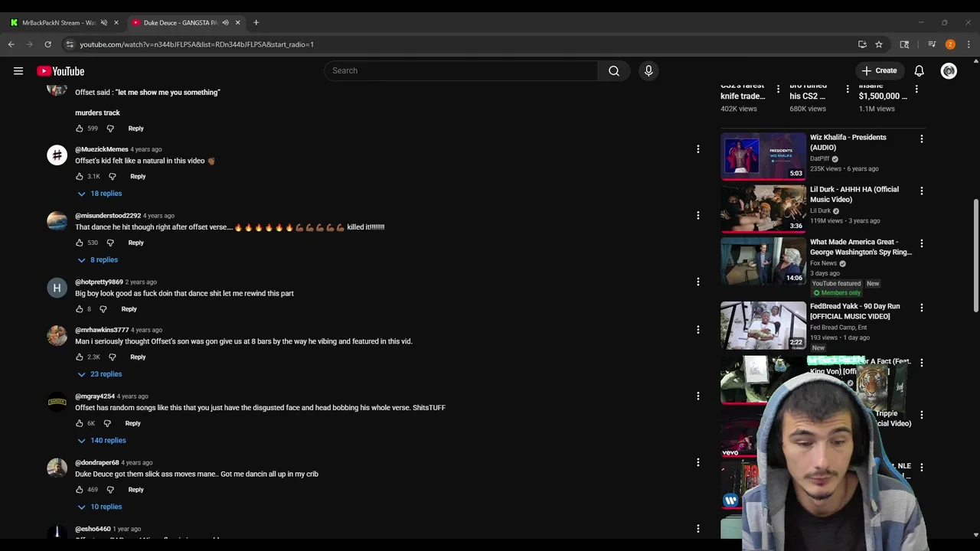Viewport: 980px width, 551px height.
Task: Expand the 140 replies thread
Action: pos(101,440)
